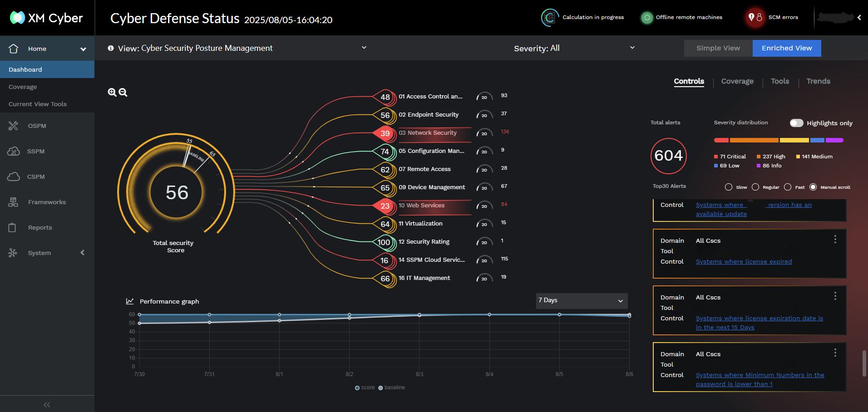This screenshot has height=412, width=868.
Task: Switch to the Trends tab
Action: point(818,81)
